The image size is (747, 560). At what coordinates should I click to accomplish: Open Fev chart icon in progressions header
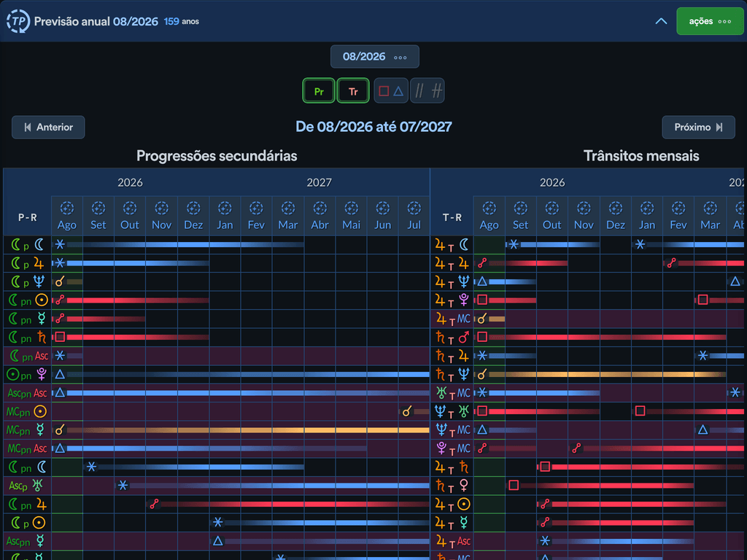point(256,208)
